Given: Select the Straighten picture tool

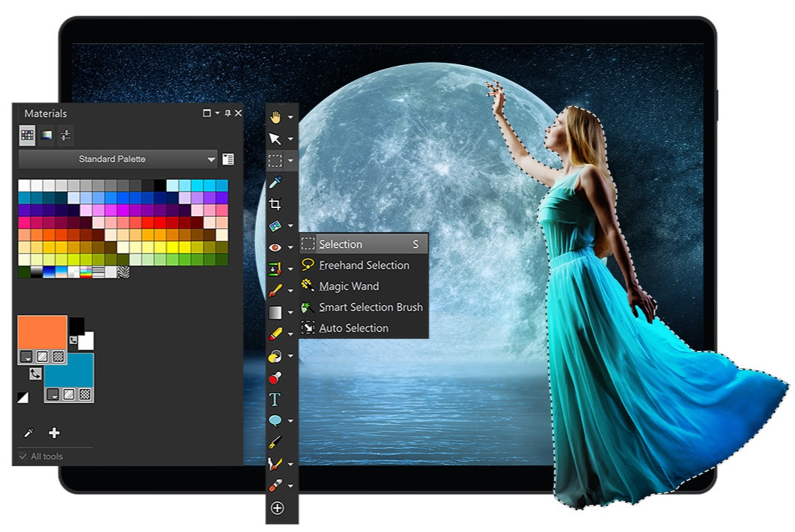Looking at the screenshot, I should click(275, 226).
